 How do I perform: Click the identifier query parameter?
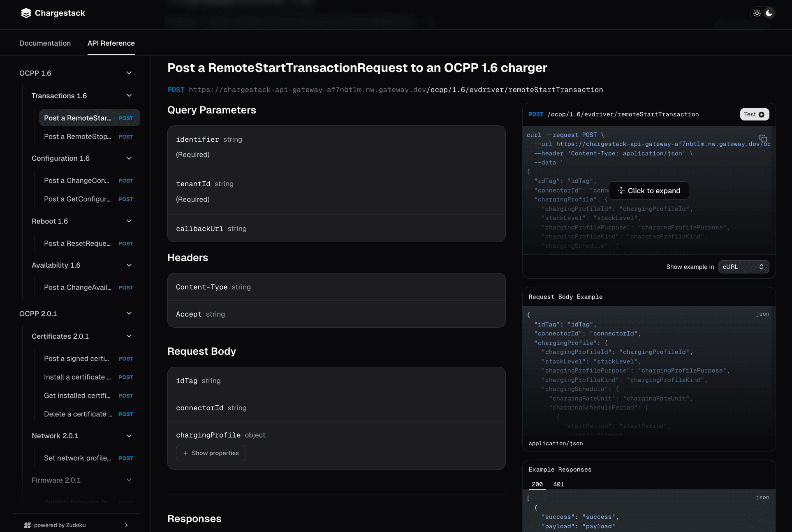coord(336,148)
